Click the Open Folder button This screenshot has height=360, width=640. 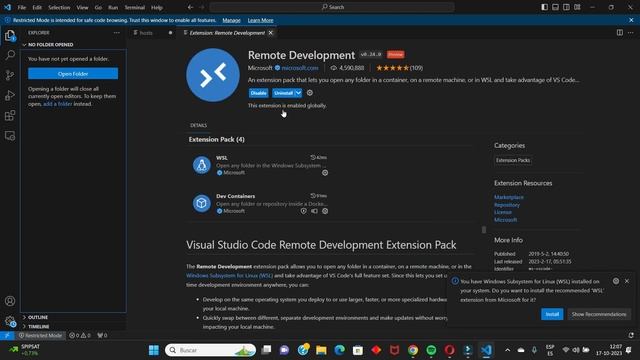pos(73,73)
